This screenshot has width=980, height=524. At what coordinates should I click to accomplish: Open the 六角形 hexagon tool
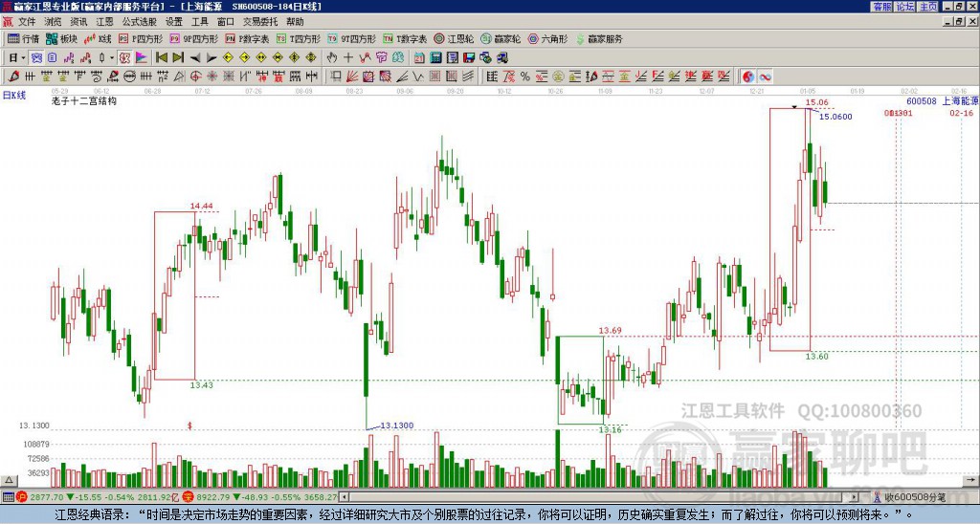pos(548,38)
